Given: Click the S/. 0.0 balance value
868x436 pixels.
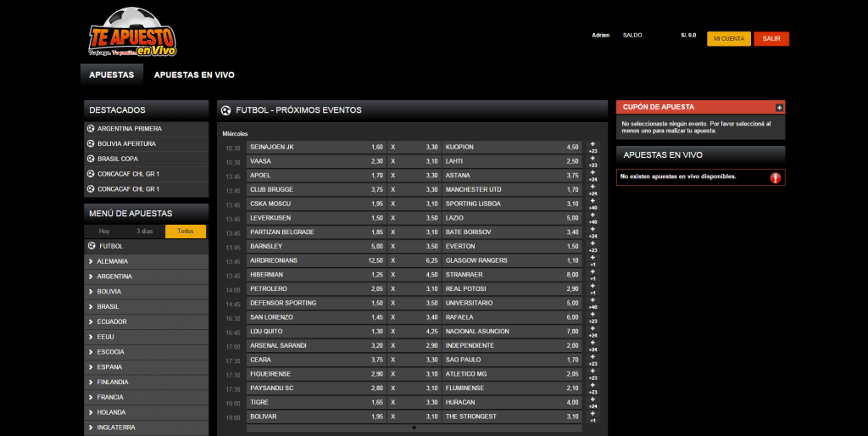Looking at the screenshot, I should click(688, 36).
